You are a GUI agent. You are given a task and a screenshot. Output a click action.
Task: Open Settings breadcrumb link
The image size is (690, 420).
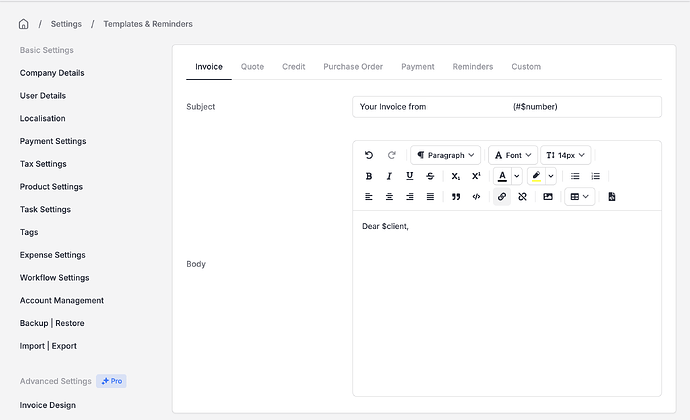click(66, 24)
